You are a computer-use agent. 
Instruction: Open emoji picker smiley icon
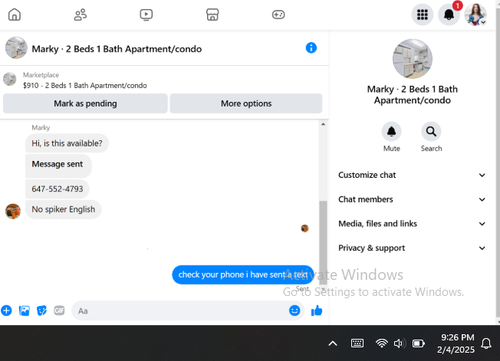click(x=294, y=311)
